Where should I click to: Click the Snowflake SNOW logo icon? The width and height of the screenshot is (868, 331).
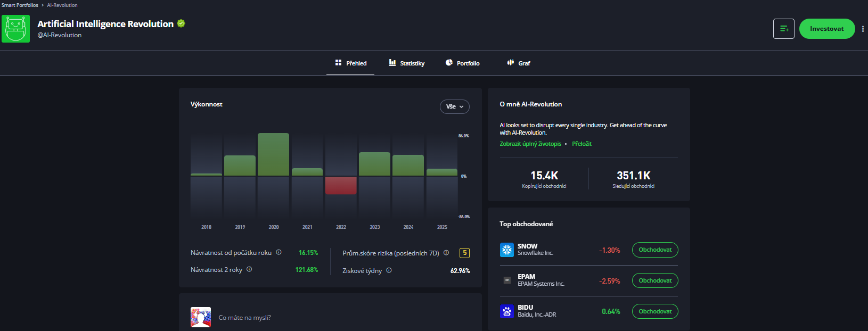click(x=507, y=250)
